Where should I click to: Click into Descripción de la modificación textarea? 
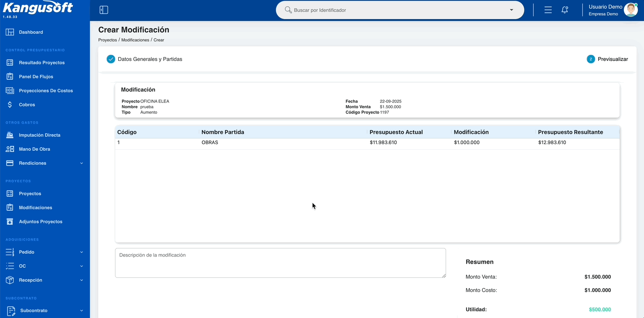click(x=280, y=263)
